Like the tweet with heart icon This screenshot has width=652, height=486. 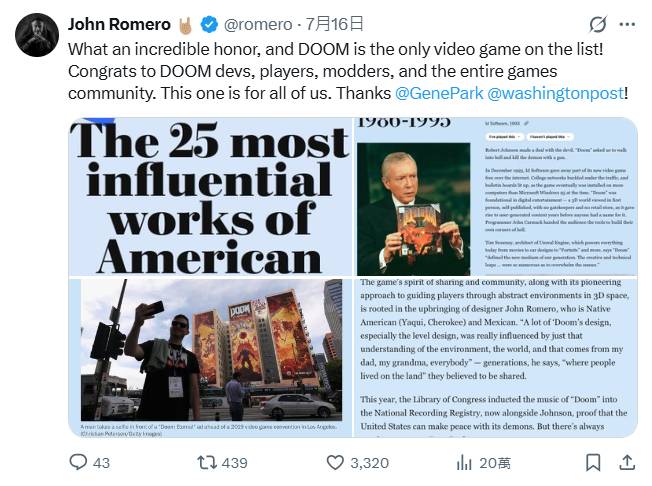pyautogui.click(x=335, y=462)
